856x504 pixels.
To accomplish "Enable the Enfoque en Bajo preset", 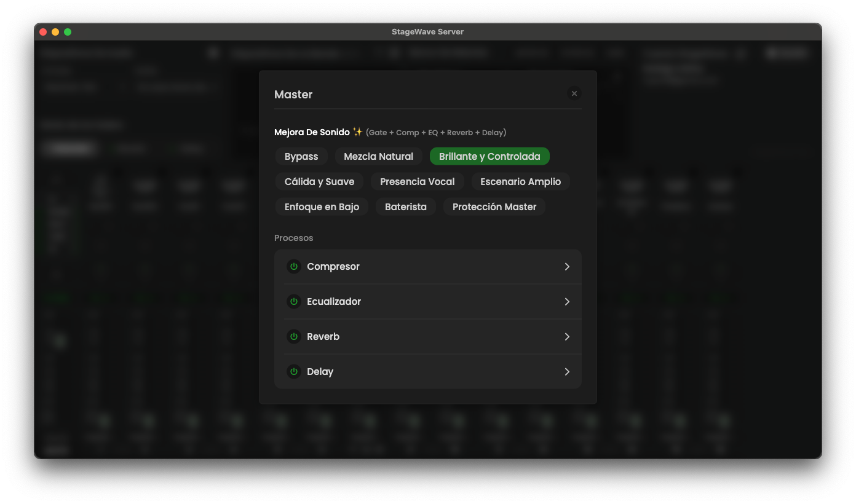I will click(x=322, y=207).
